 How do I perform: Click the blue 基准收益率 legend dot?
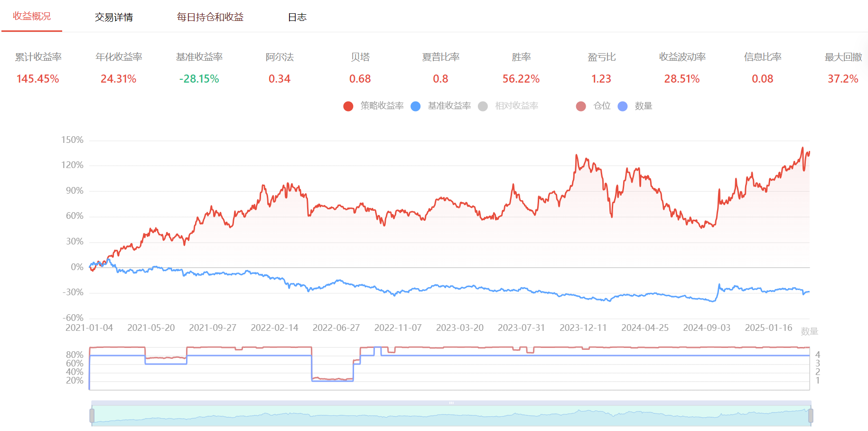pos(416,106)
